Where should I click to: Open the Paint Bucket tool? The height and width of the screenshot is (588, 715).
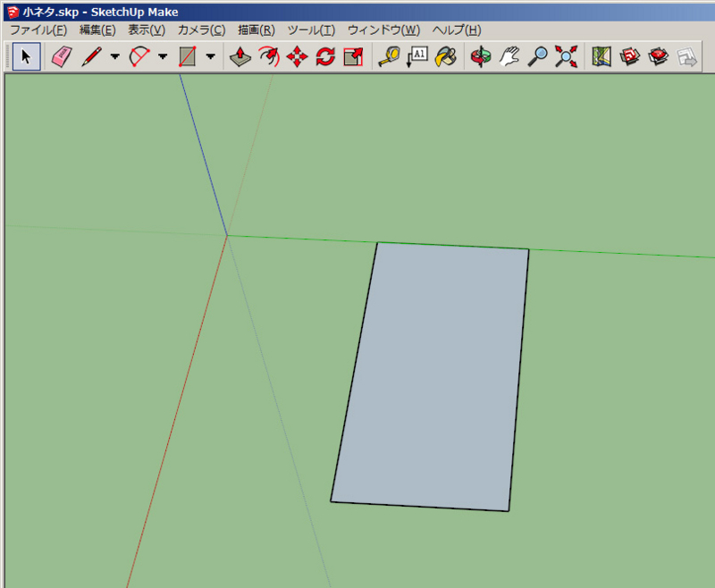click(x=446, y=56)
